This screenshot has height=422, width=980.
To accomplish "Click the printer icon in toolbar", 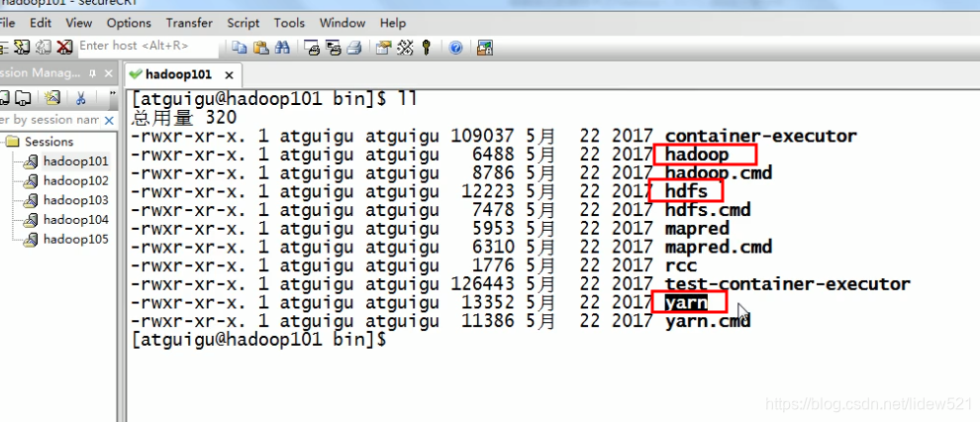I will [x=354, y=47].
